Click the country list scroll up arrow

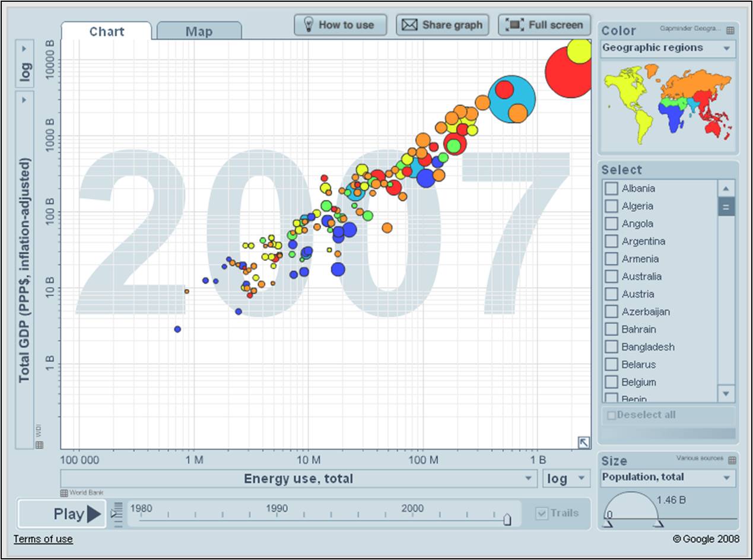point(726,189)
